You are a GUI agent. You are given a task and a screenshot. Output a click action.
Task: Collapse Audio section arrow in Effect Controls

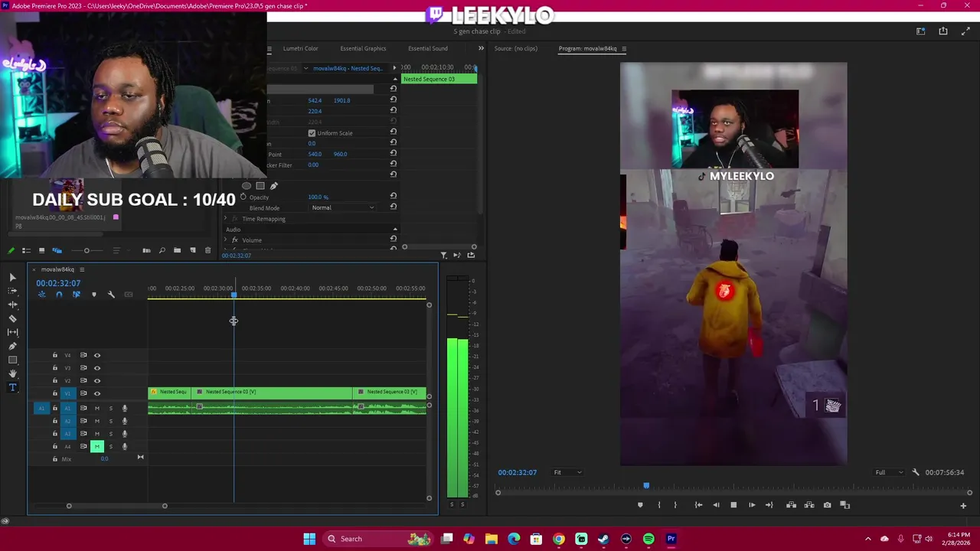395,230
